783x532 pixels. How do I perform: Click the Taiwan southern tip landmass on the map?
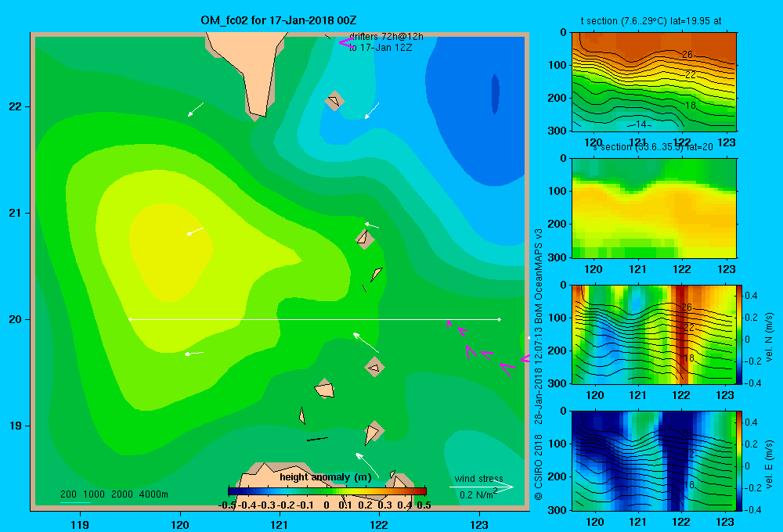click(250, 70)
